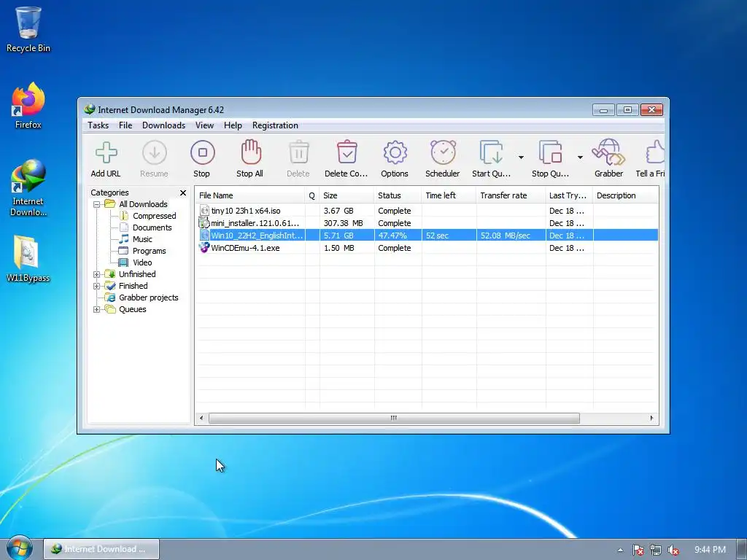
Task: Expand the Queues category node
Action: point(97,309)
